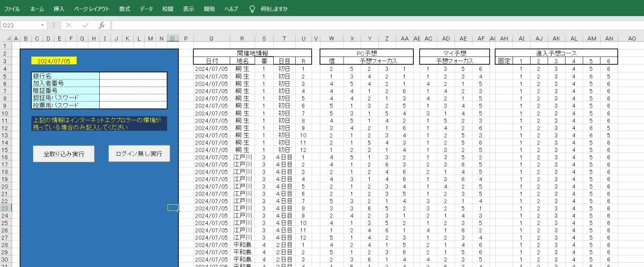Click the confirm checkmark formula bar icon
Image resolution: width=644 pixels, height=267 pixels.
click(85, 25)
